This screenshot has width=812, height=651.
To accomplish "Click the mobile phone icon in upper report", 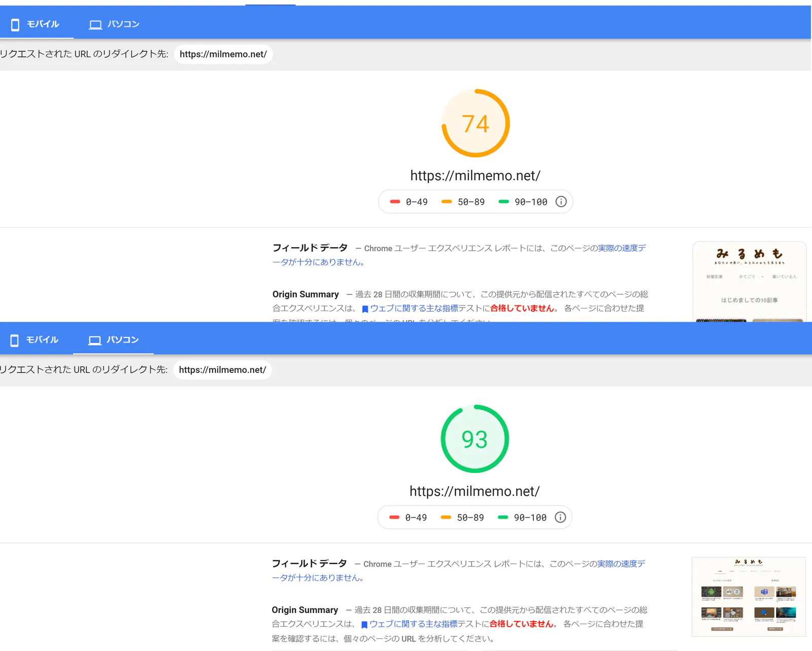I will coord(15,25).
